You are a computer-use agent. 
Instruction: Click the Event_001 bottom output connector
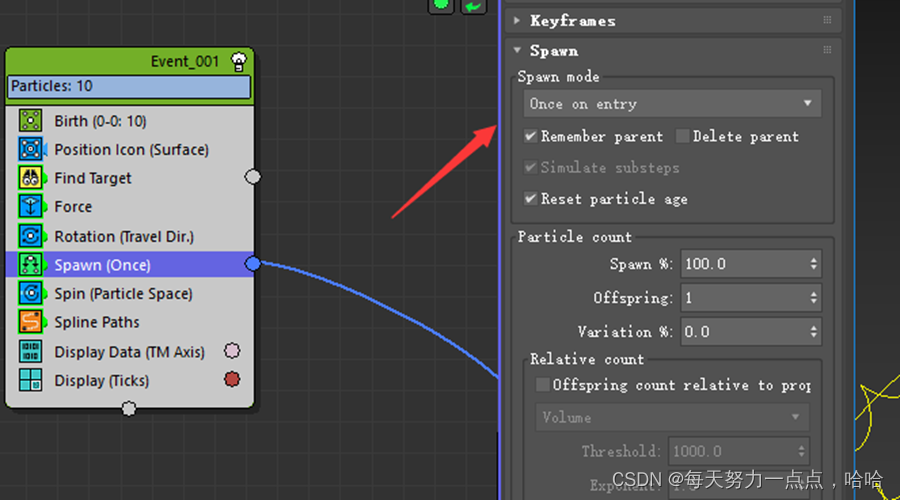click(129, 408)
